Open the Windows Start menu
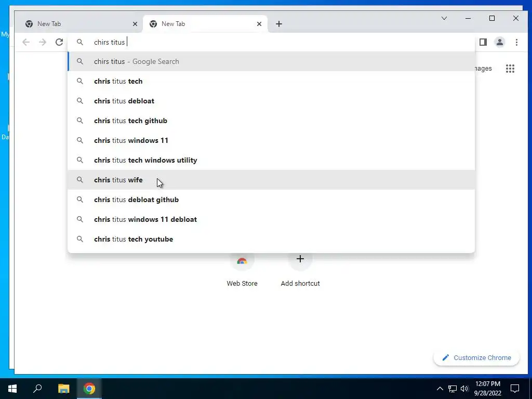532x399 pixels. 12,389
